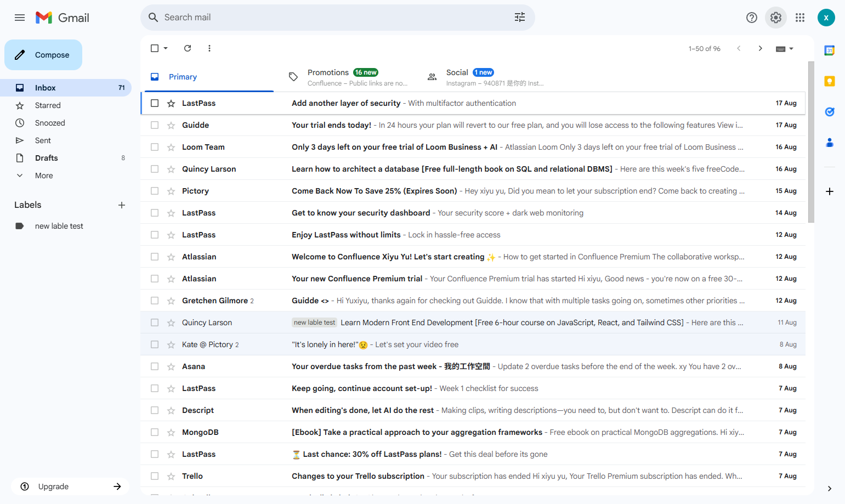Viewport: 845px width, 504px height.
Task: Open Snoozed messages
Action: (66, 123)
